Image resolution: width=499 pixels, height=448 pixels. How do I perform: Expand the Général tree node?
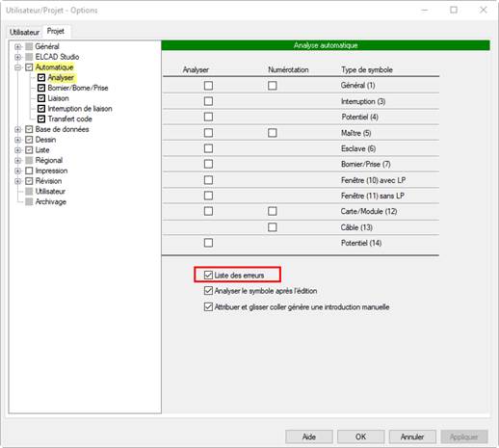pos(18,46)
